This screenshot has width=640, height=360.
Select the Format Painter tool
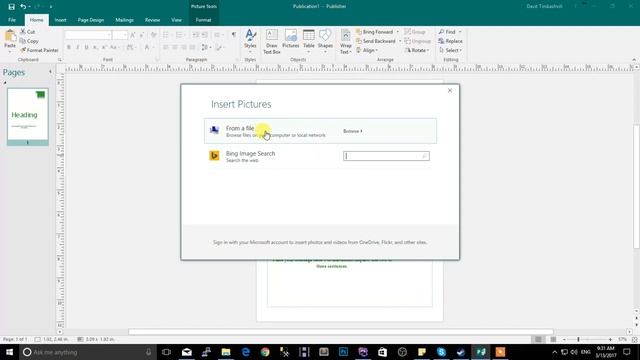click(x=39, y=50)
